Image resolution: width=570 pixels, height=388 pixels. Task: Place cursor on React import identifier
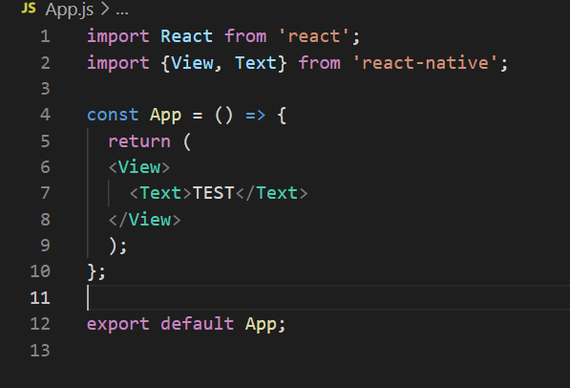[186, 36]
